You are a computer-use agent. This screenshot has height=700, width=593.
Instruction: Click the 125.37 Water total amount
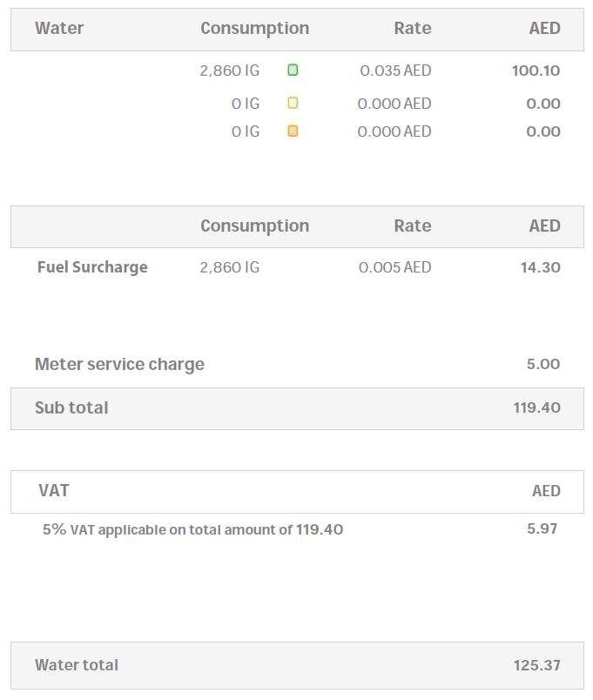(x=536, y=665)
